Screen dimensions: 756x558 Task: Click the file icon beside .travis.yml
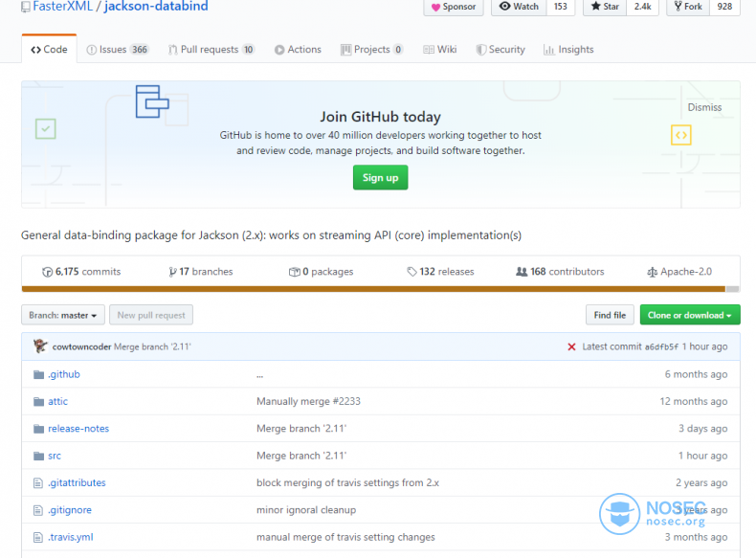(x=38, y=537)
